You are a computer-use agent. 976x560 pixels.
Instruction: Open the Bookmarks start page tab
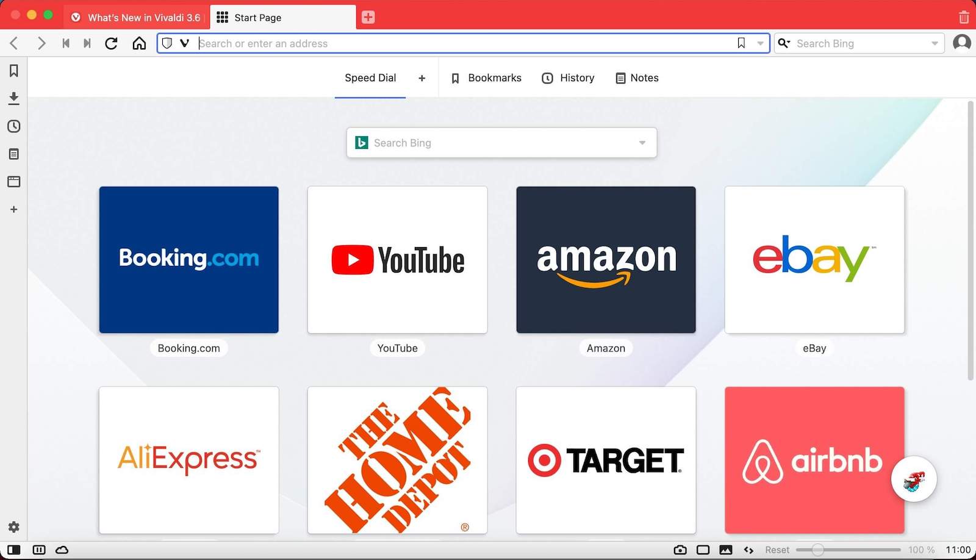click(x=486, y=78)
